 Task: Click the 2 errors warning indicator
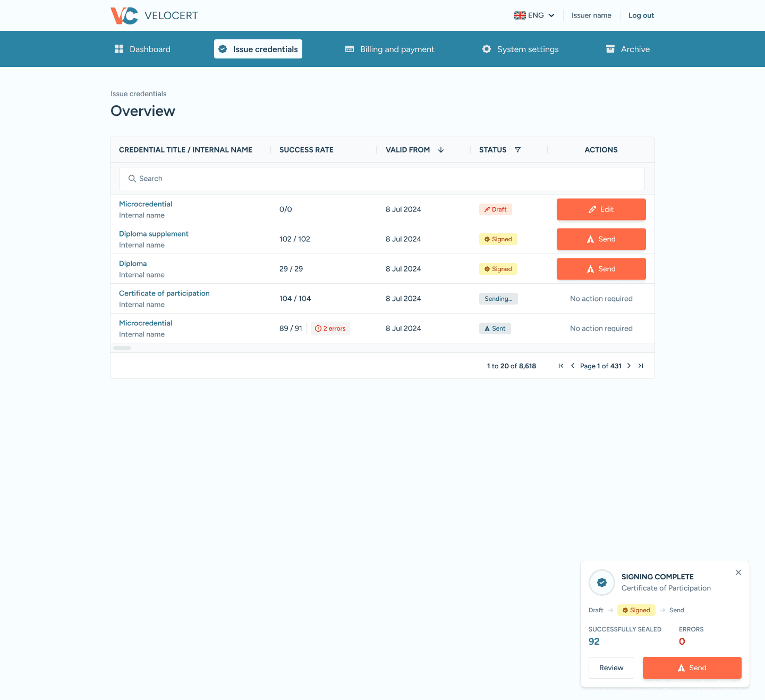tap(330, 328)
